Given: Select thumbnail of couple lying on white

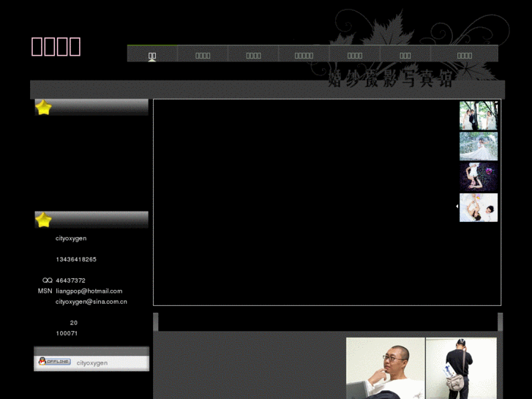Looking at the screenshot, I should click(479, 207).
